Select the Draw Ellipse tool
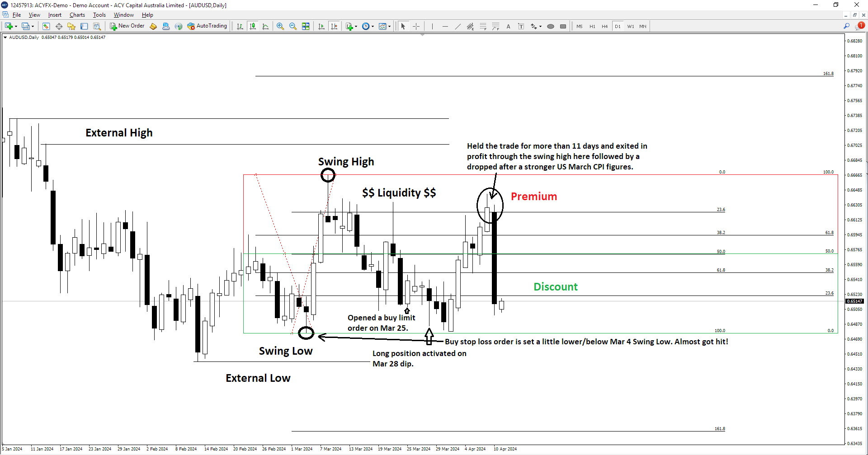This screenshot has height=455, width=868. pos(550,26)
